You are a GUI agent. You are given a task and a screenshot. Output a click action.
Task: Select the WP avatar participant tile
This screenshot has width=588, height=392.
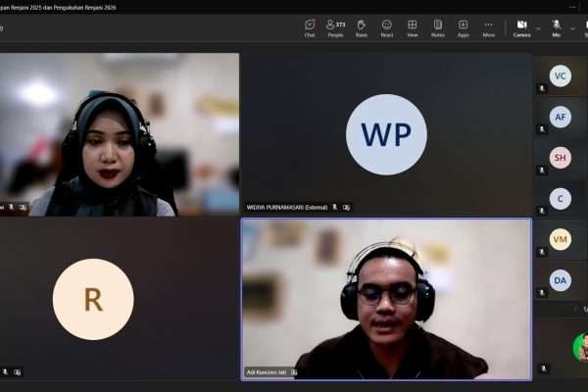click(386, 134)
